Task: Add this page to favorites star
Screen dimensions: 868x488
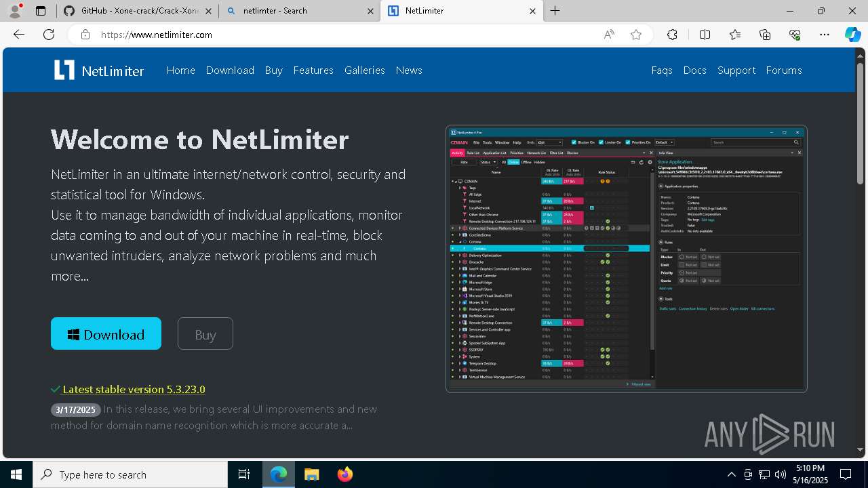Action: click(636, 35)
